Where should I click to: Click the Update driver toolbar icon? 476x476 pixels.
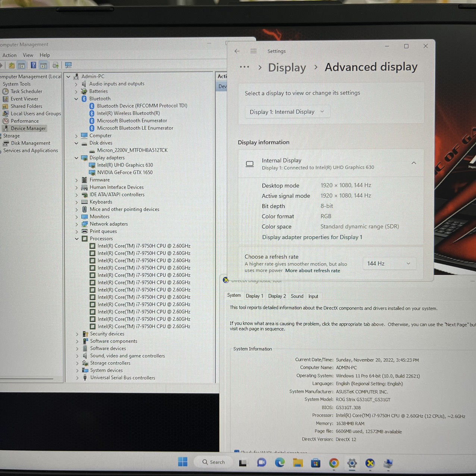click(x=56, y=65)
